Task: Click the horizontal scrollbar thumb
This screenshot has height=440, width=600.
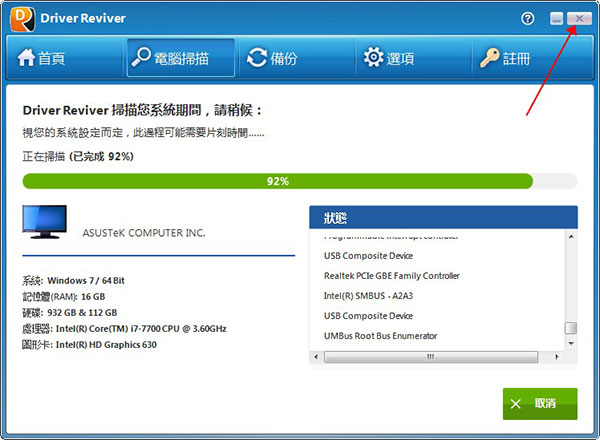Action: 431,357
